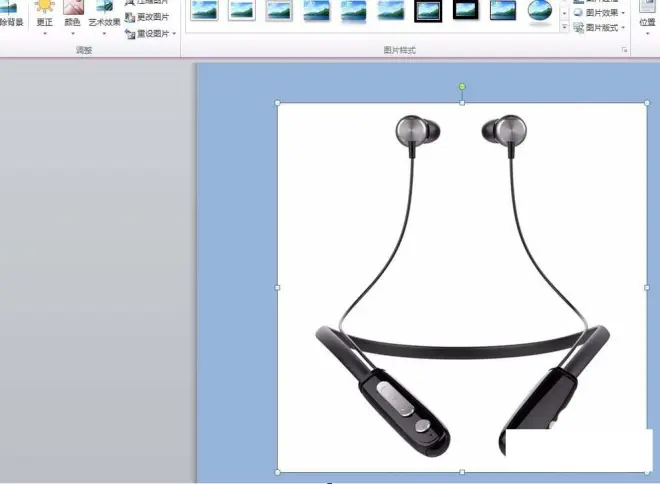The height and width of the screenshot is (484, 660).
Task: Click the top-left corner sizing handle
Action: [x=277, y=103]
